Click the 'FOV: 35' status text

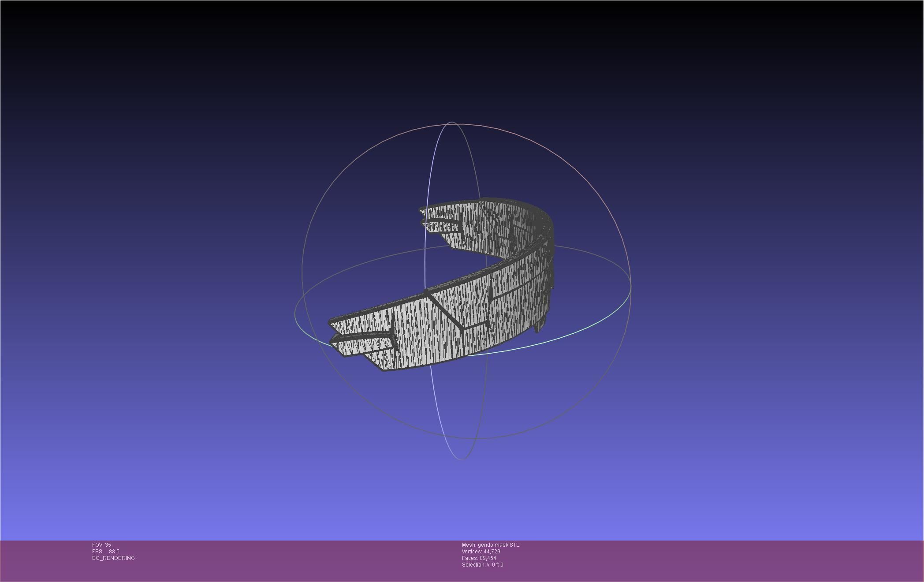pyautogui.click(x=101, y=545)
